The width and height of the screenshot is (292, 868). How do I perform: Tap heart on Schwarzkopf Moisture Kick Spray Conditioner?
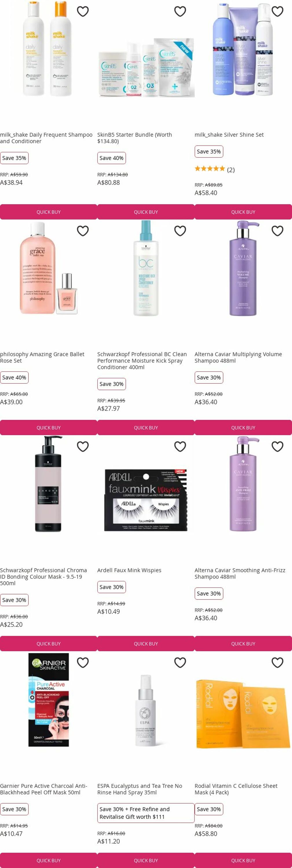point(180,231)
